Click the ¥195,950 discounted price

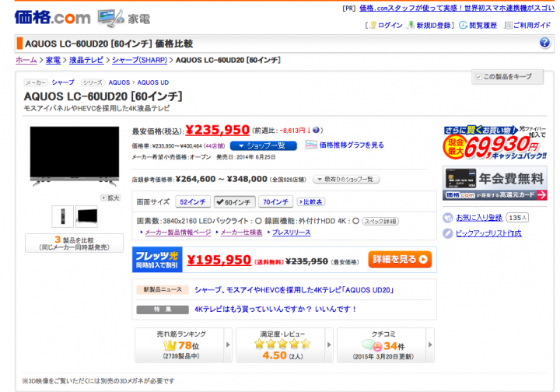(x=219, y=261)
